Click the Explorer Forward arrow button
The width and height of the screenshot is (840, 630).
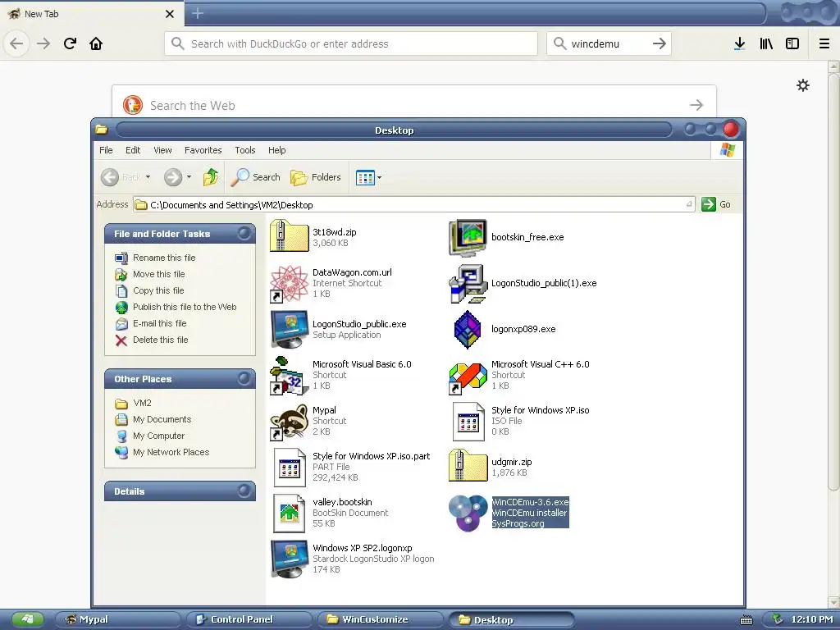[172, 177]
